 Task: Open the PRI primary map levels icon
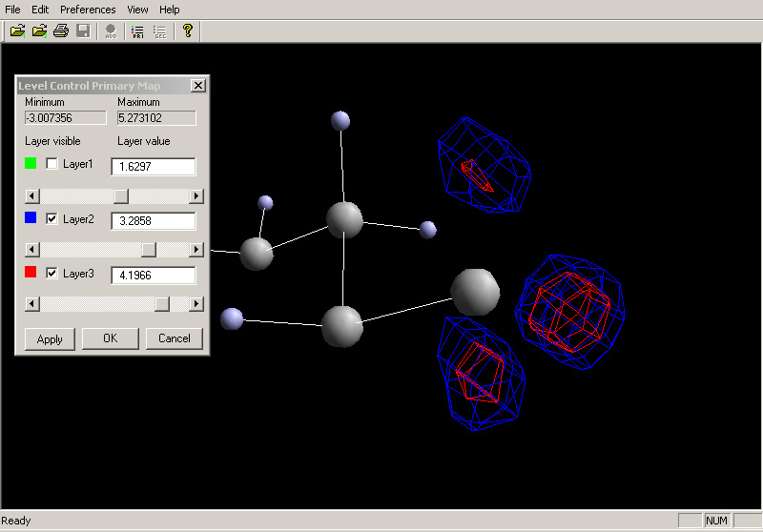point(137,31)
